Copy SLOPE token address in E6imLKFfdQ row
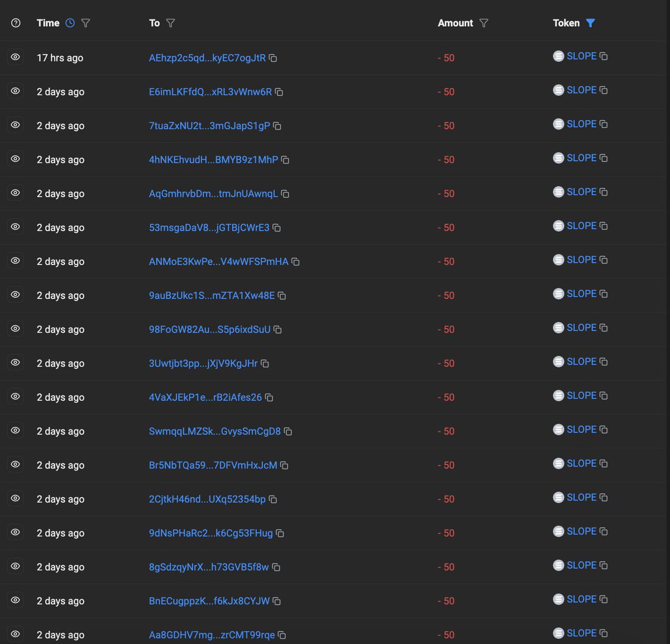This screenshot has width=670, height=644. click(x=604, y=90)
